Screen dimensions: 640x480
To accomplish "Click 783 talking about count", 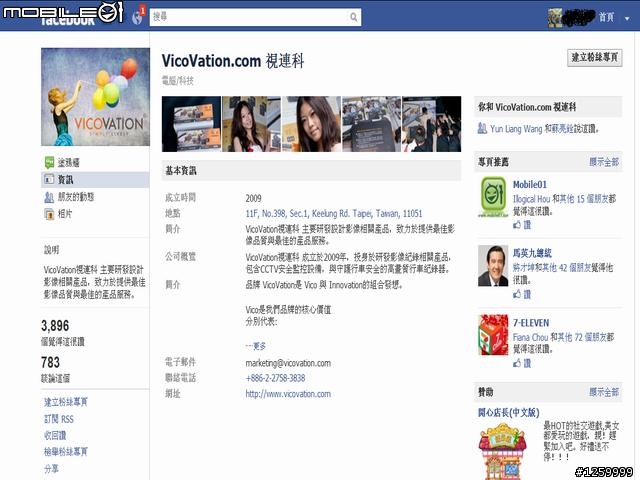I will pos(51,362).
